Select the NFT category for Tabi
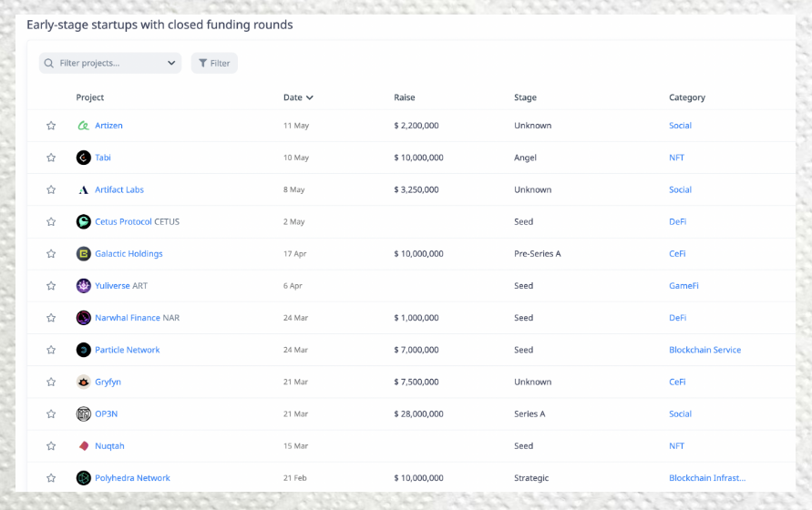Image resolution: width=812 pixels, height=510 pixels. (676, 158)
